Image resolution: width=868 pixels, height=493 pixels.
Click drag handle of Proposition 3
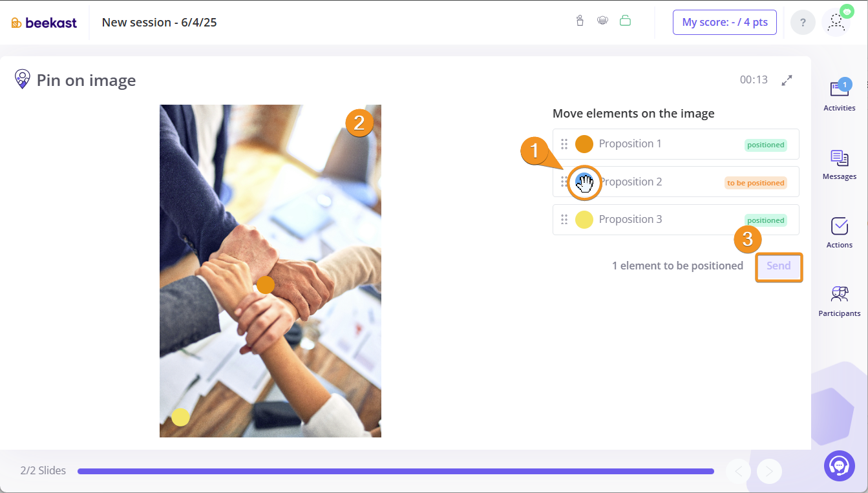point(564,220)
